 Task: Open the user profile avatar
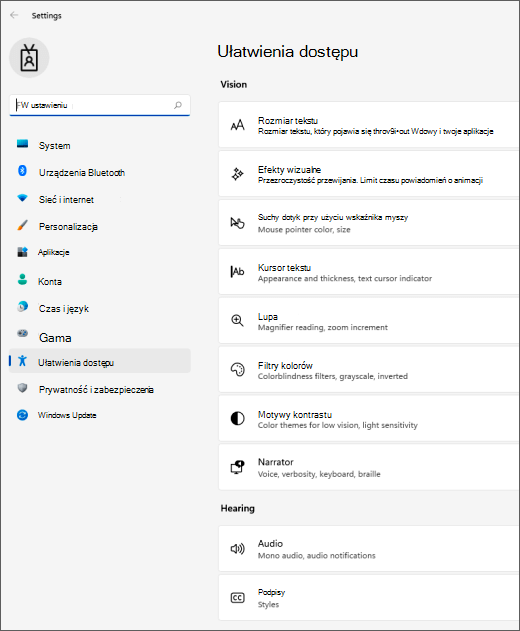pyautogui.click(x=29, y=58)
